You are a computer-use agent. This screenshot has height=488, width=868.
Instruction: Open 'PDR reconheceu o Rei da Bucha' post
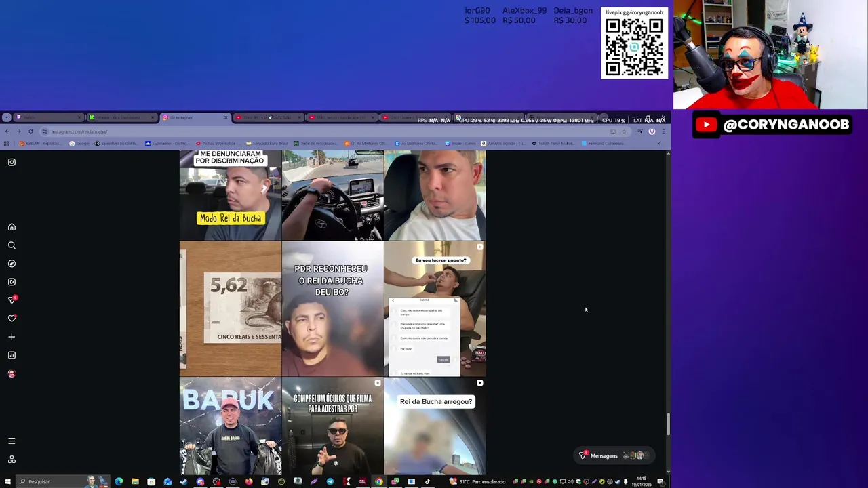click(x=332, y=308)
